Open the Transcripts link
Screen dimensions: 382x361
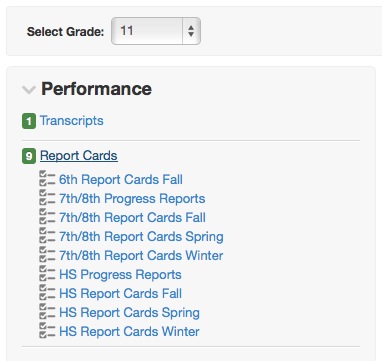tap(72, 121)
